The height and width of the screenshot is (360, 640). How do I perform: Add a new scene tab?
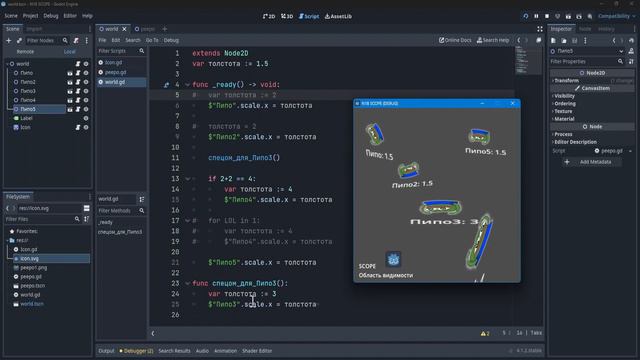tap(164, 29)
